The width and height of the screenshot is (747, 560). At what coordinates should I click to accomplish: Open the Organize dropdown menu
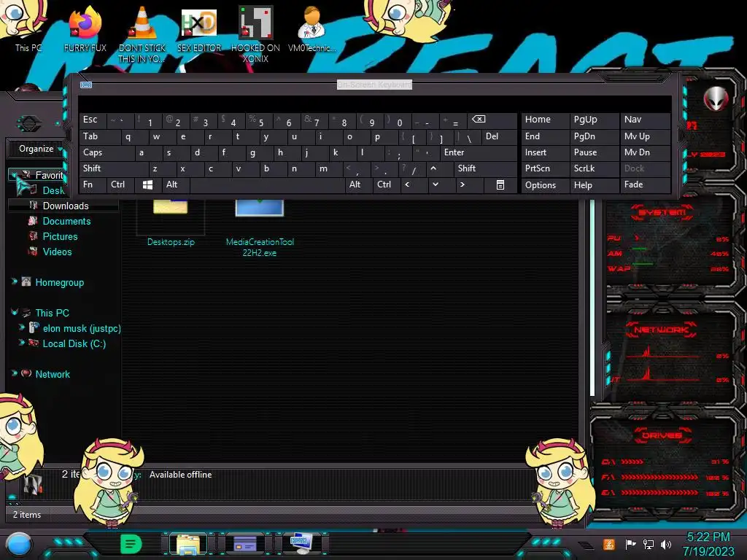point(40,149)
